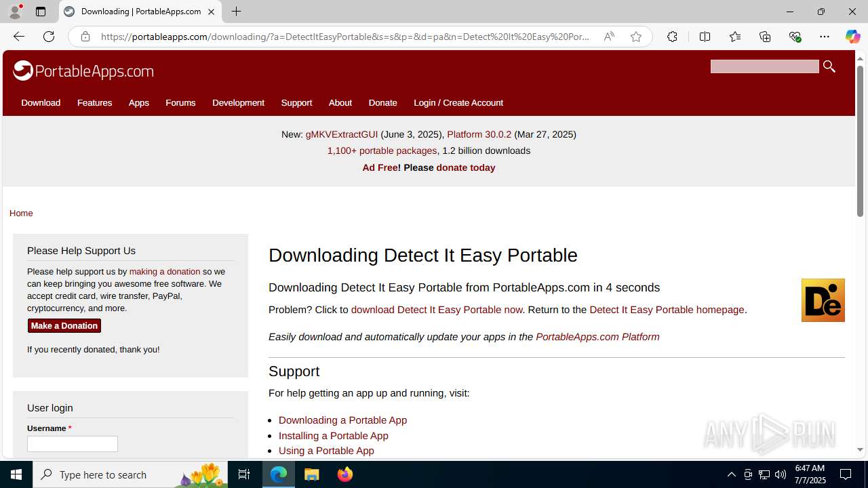Click download Detect It Easy Portable now
This screenshot has width=868, height=488.
pyautogui.click(x=437, y=310)
